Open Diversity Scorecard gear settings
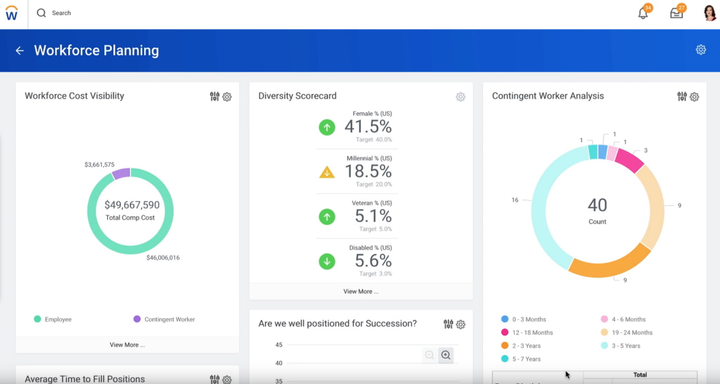The image size is (720, 384). pyautogui.click(x=461, y=97)
